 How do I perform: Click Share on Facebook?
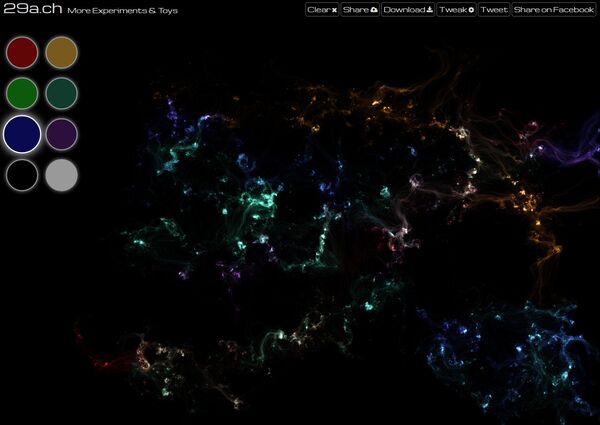tap(553, 9)
